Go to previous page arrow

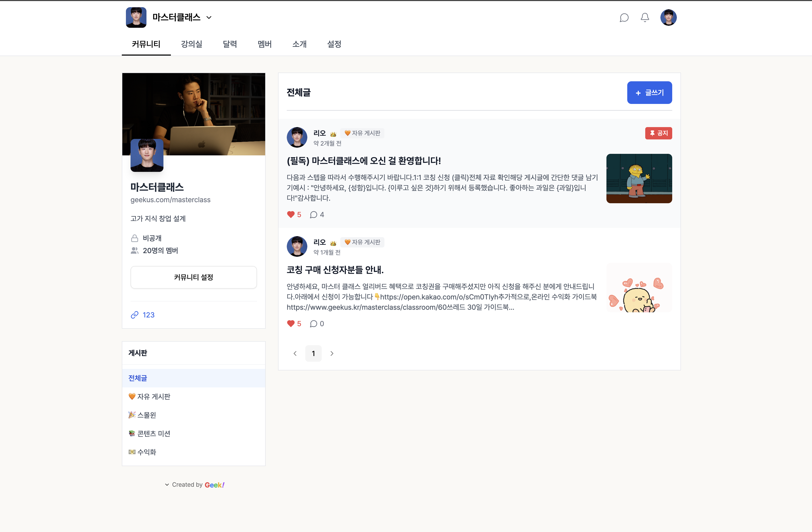click(x=295, y=353)
